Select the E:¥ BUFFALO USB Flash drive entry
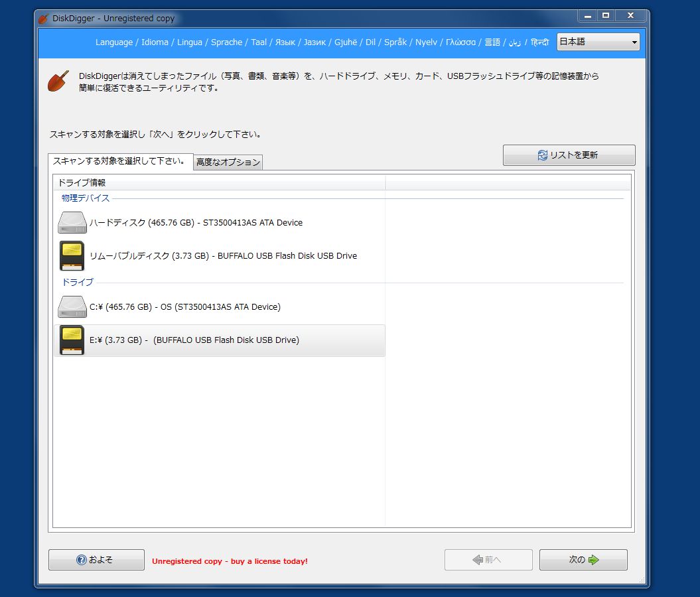 pos(219,340)
